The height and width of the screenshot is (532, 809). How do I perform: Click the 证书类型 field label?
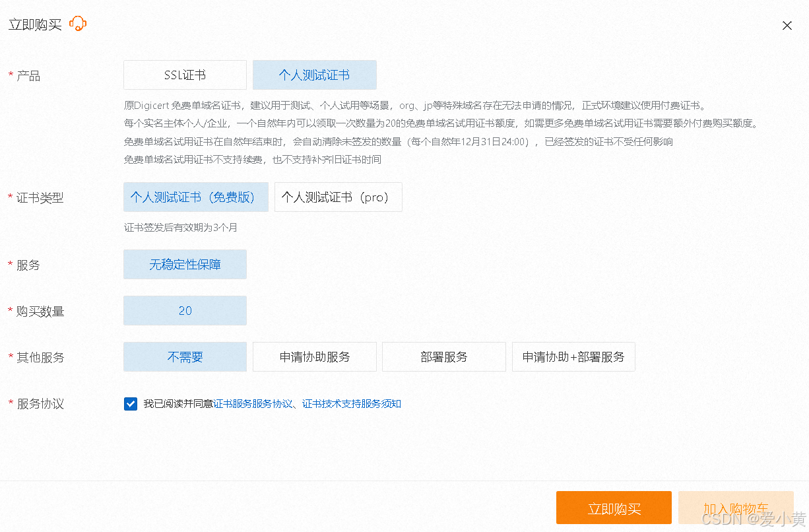click(40, 198)
